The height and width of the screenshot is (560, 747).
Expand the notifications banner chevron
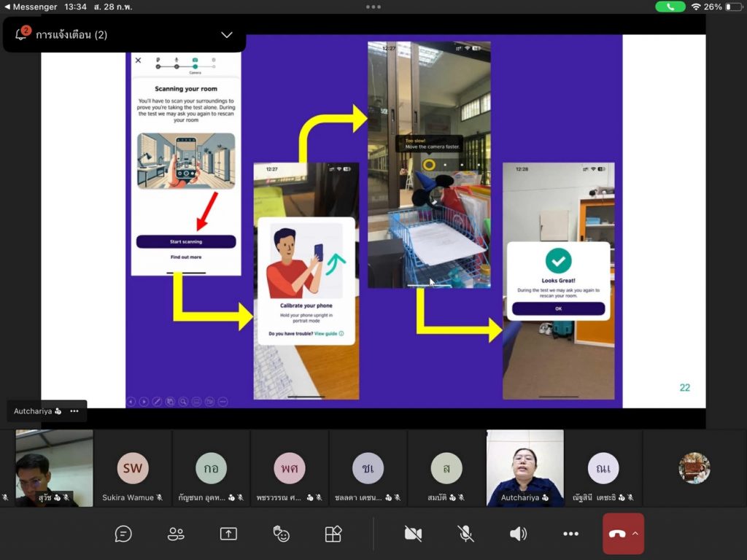point(227,35)
